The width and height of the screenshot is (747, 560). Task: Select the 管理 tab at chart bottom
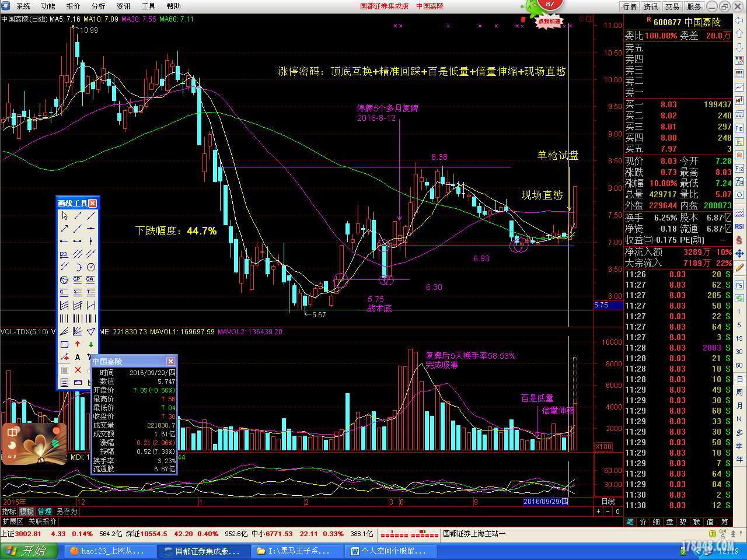(x=44, y=511)
